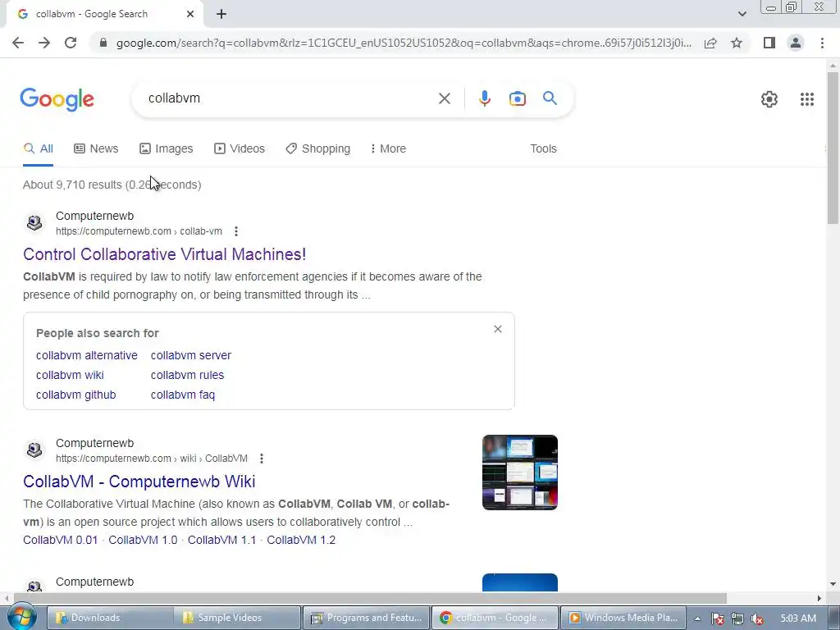This screenshot has width=840, height=630.
Task: Search for collabvm alternative
Action: (87, 356)
